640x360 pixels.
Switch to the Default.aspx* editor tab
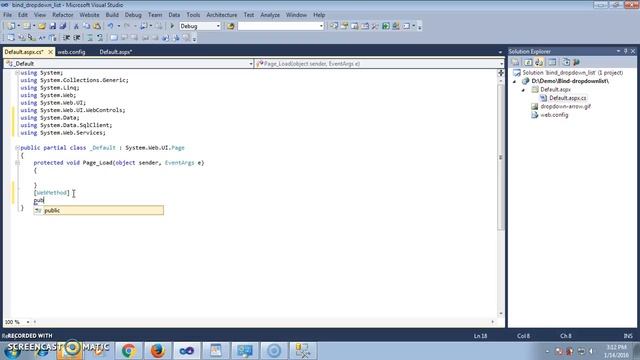(116, 52)
